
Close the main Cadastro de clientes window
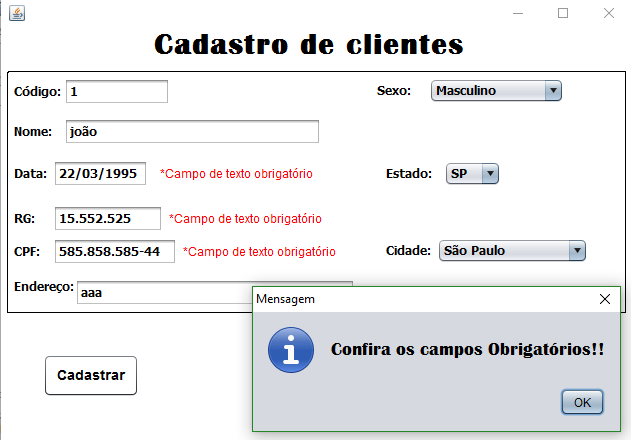pyautogui.click(x=609, y=13)
